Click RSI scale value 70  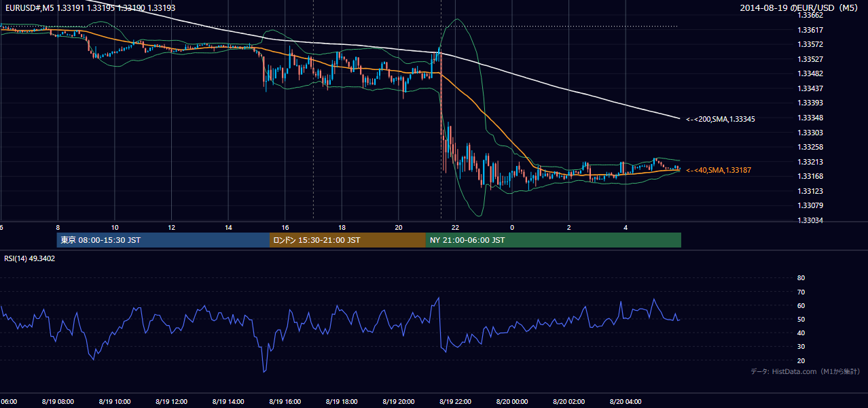click(801, 292)
